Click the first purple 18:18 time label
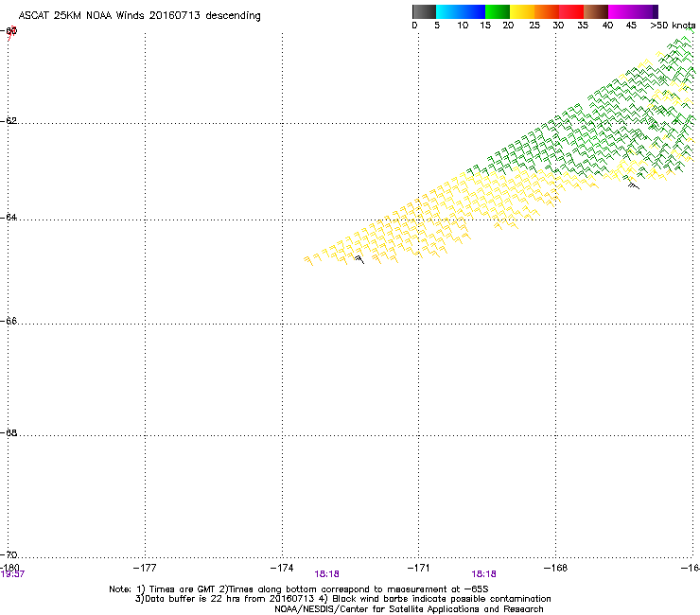Image resolution: width=700 pixels, height=615 pixels. point(326,574)
